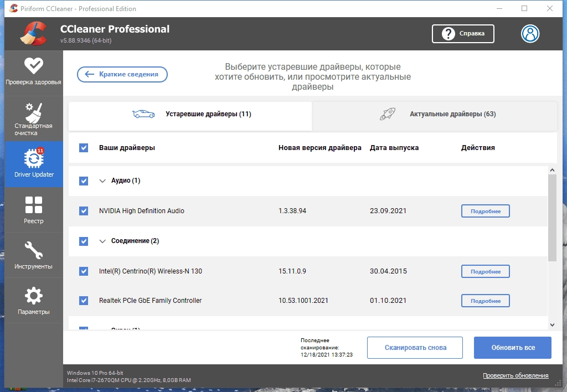Image resolution: width=567 pixels, height=392 pixels.
Task: Click the user account icon
Action: (530, 33)
